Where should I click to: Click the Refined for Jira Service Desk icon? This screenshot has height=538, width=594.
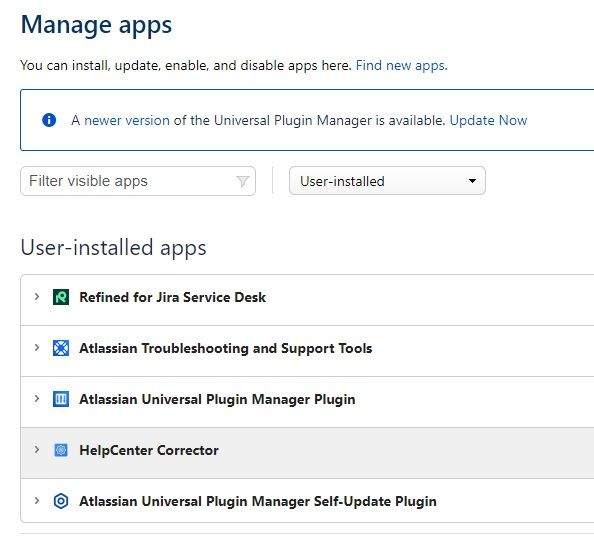61,297
